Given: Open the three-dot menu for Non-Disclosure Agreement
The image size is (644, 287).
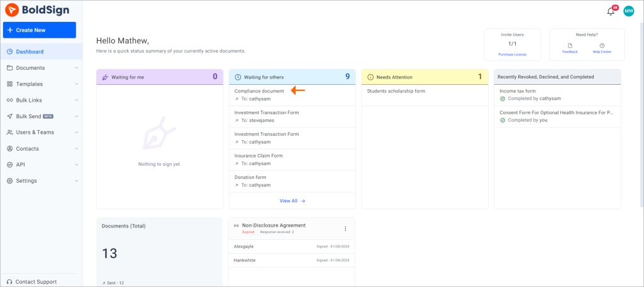Looking at the screenshot, I should (x=345, y=229).
